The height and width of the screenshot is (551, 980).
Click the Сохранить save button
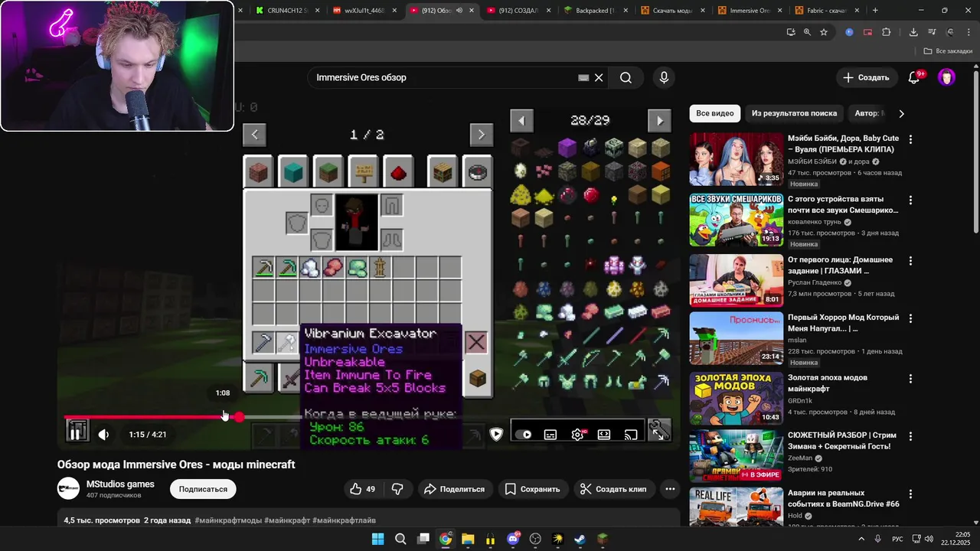coord(533,489)
